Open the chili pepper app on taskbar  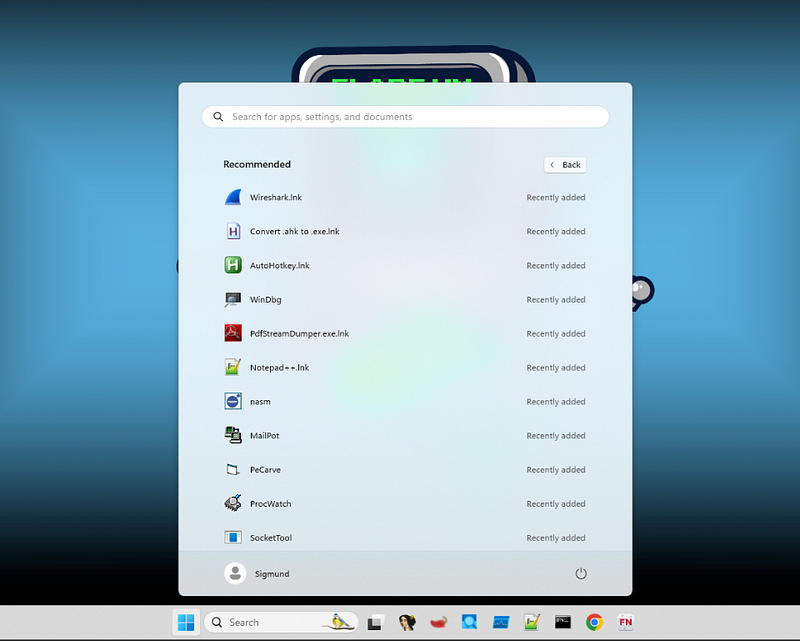point(438,622)
